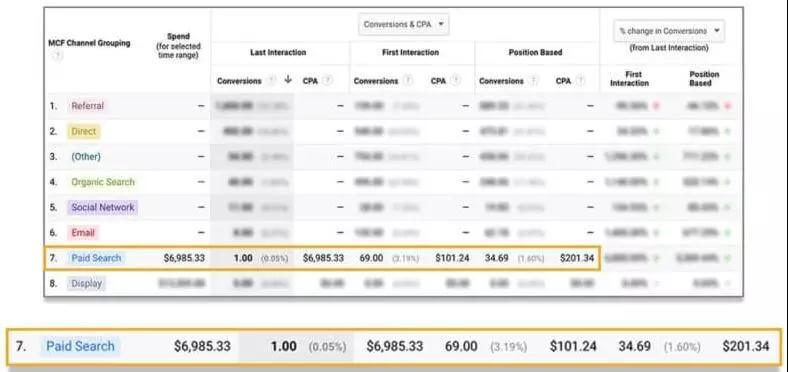
Task: Click the Last Interaction column header
Action: tap(278, 52)
